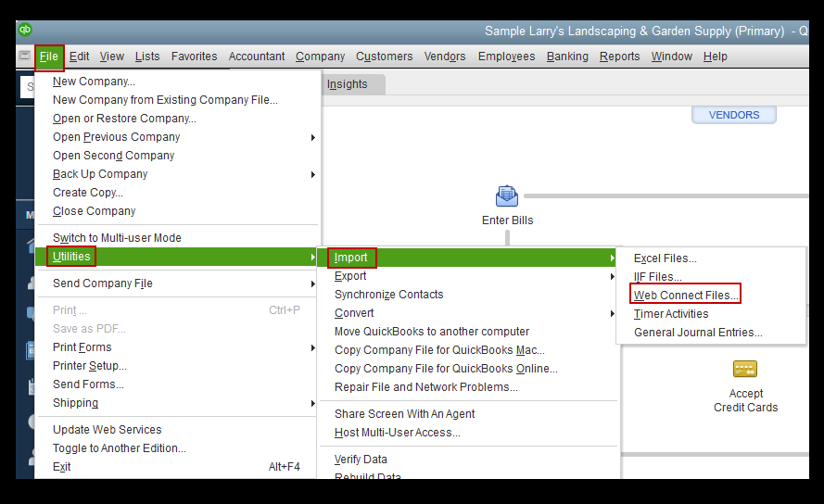Image resolution: width=824 pixels, height=504 pixels.
Task: Choose Share Screen With An Agent
Action: 467,414
